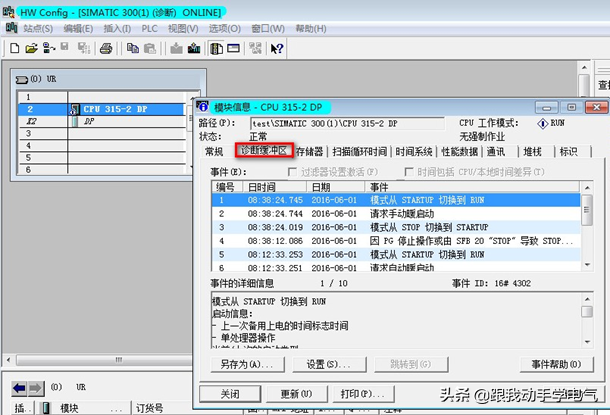The height and width of the screenshot is (415, 610).
Task: Select event row 2 请求手动暖启动
Action: (396, 214)
